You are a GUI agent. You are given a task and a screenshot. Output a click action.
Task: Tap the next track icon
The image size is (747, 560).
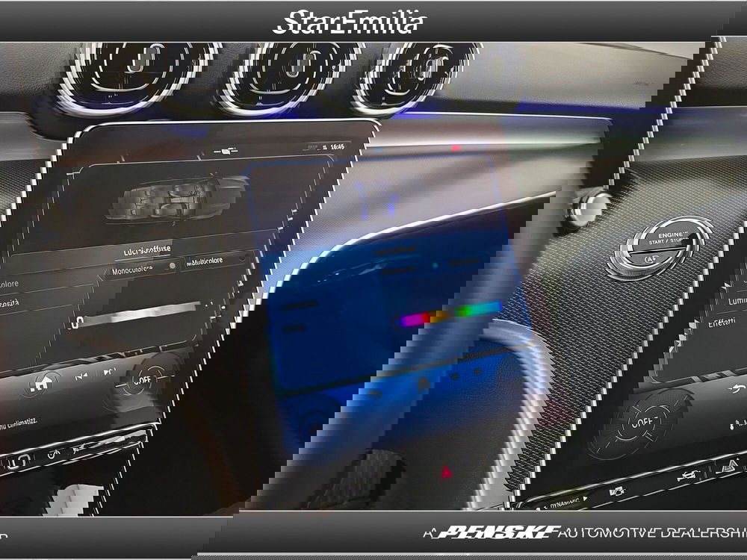tap(109, 371)
